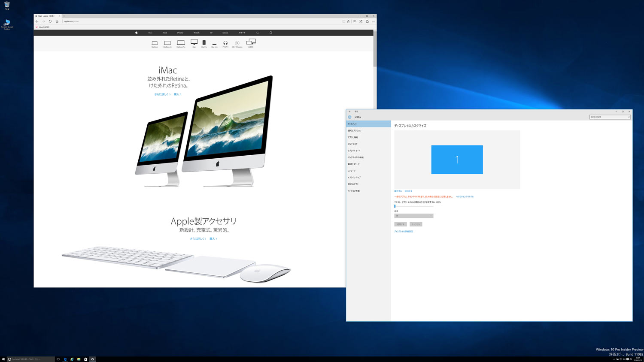The height and width of the screenshot is (362, 644).
Task: Open the Store icon on the taskbar
Action: click(85, 359)
